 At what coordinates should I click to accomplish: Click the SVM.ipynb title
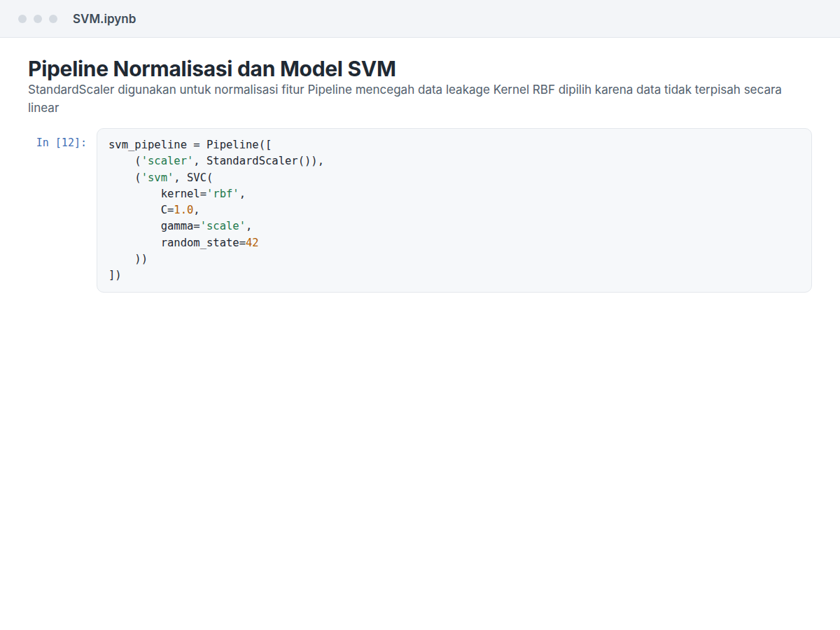tap(104, 19)
